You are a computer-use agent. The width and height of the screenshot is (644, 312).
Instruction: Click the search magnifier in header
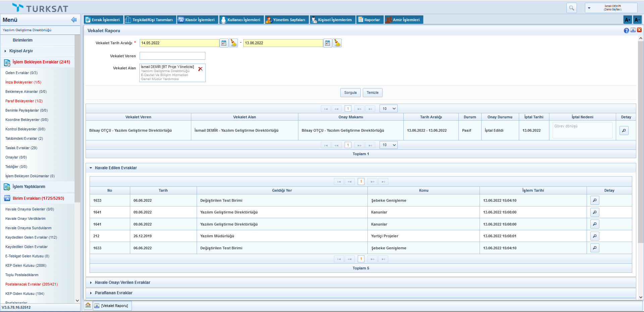(x=572, y=8)
